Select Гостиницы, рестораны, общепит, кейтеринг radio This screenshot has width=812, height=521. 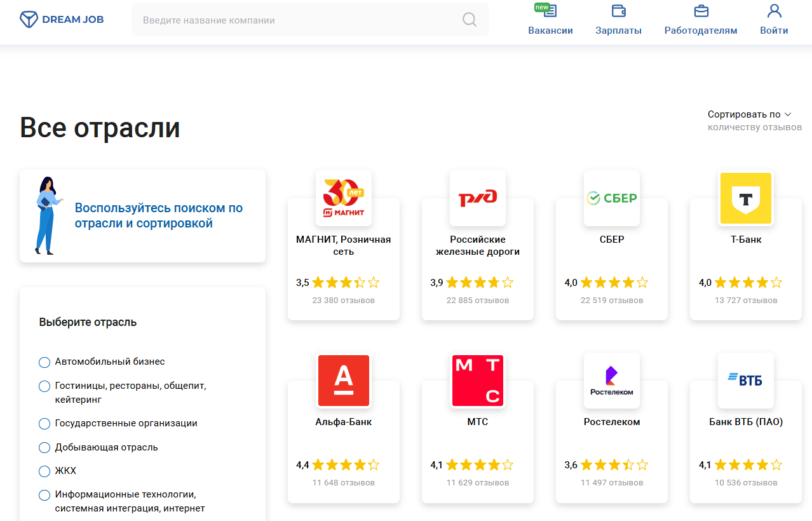[44, 386]
